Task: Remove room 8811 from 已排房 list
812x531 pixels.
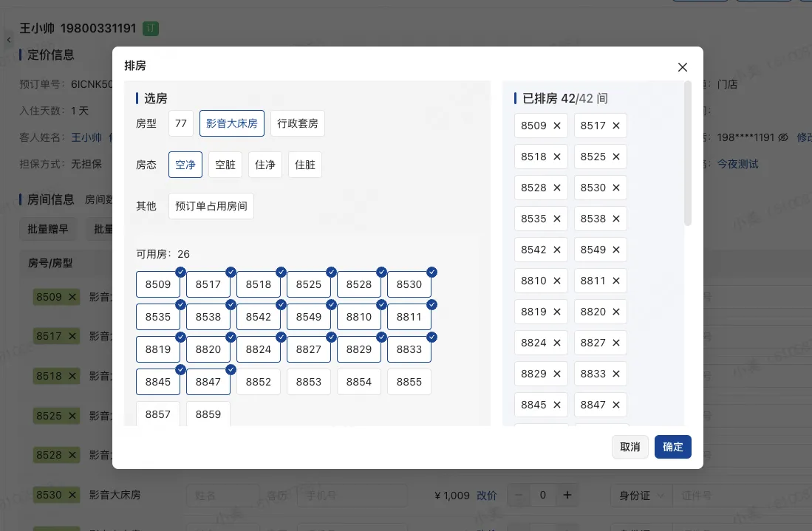Action: 615,281
